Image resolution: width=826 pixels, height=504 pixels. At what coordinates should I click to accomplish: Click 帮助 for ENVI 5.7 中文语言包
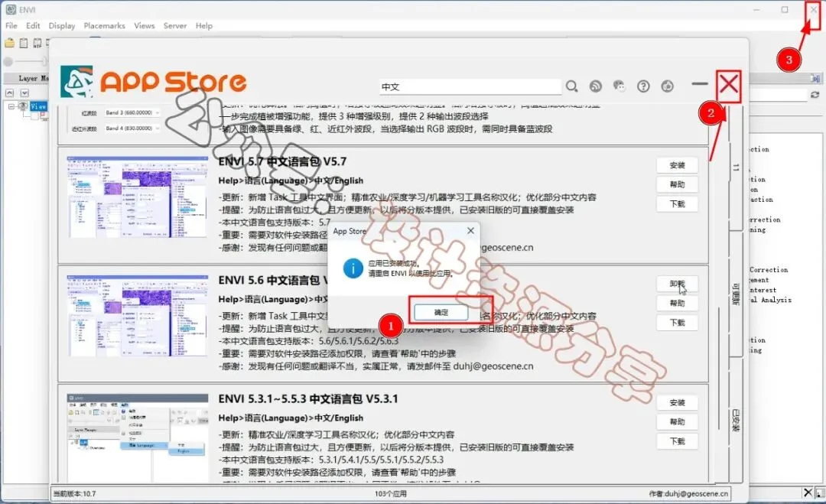[x=677, y=184]
